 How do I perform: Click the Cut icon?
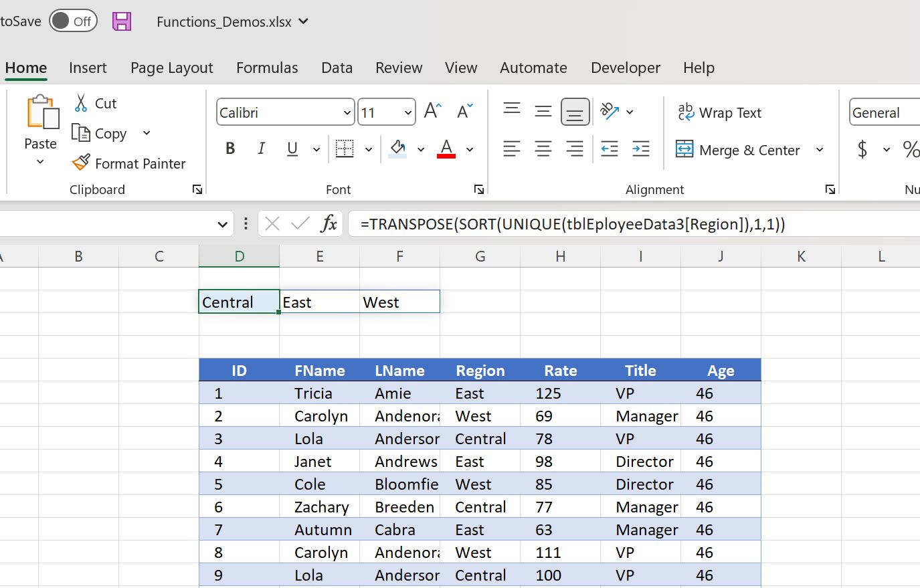click(x=82, y=103)
